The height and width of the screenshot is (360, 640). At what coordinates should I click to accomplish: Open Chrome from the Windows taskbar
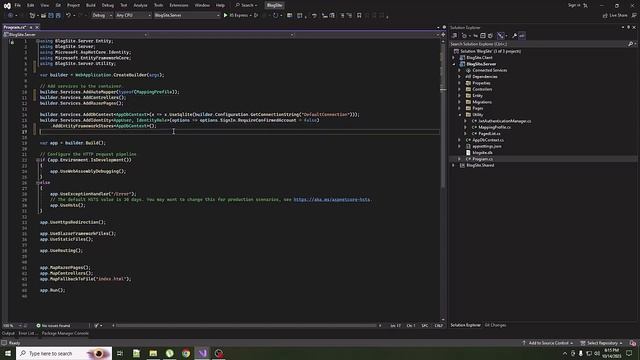point(186,353)
